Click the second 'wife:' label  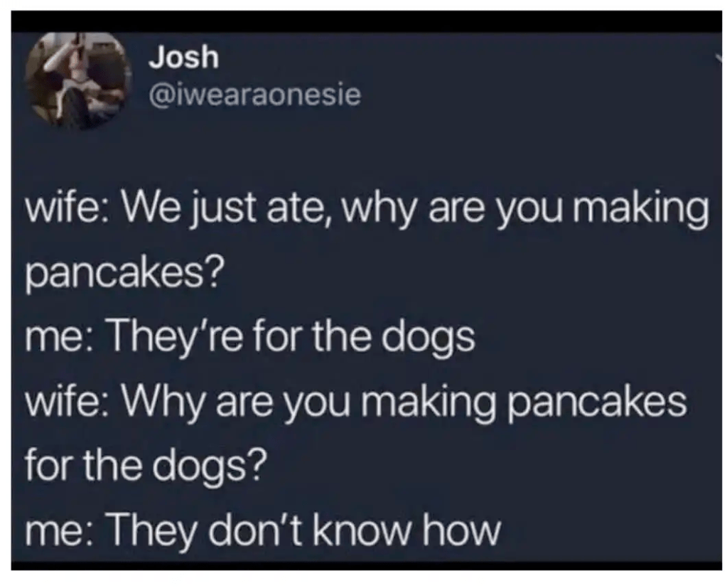point(68,402)
